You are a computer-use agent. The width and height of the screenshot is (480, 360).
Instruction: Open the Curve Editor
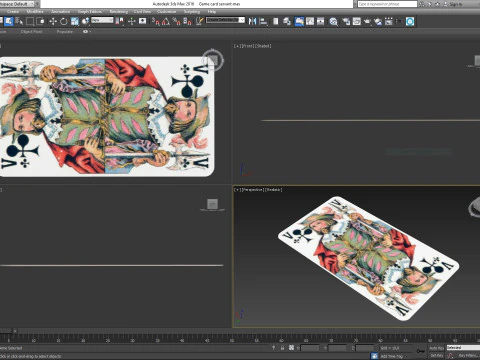tap(310, 21)
